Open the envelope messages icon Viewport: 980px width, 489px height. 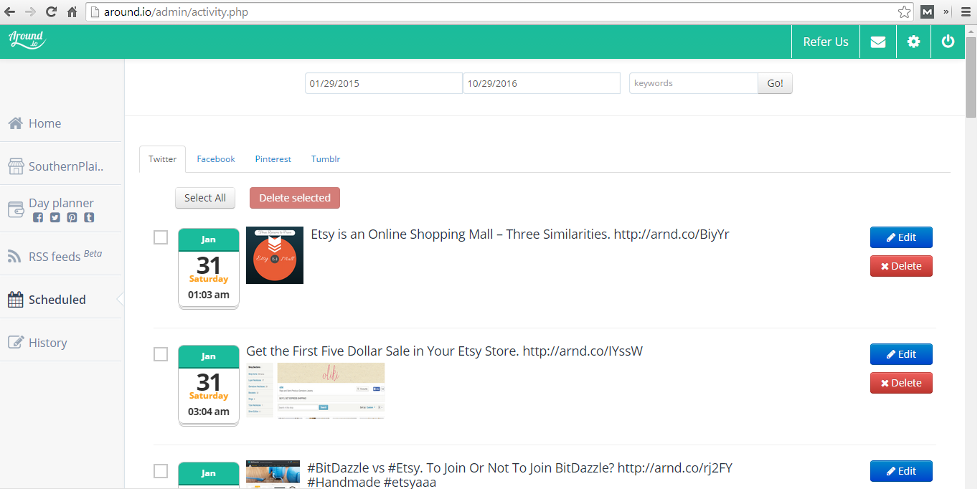tap(878, 42)
